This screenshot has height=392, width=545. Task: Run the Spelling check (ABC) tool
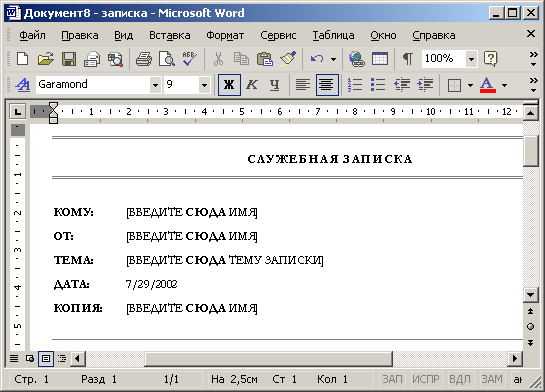click(189, 59)
